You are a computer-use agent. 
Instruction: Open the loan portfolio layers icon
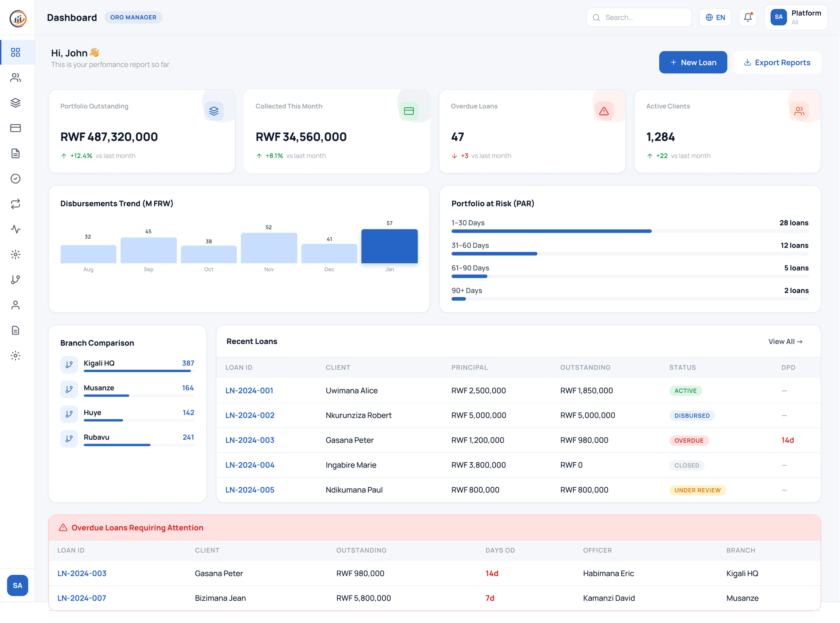tap(16, 103)
